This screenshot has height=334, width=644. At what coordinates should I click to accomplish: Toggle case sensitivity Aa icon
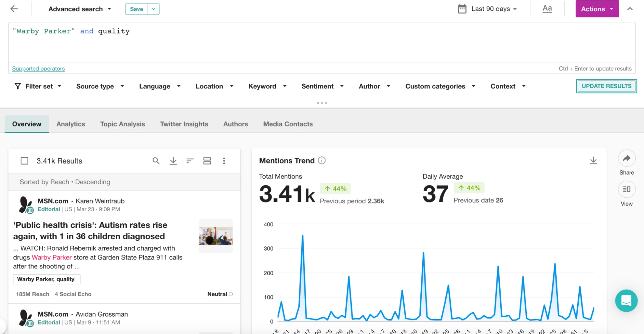click(547, 8)
